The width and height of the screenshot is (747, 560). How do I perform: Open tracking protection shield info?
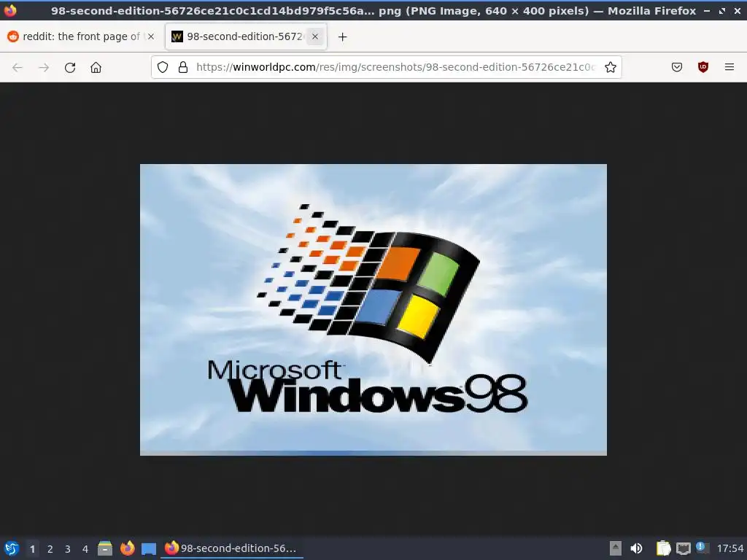[x=163, y=67]
